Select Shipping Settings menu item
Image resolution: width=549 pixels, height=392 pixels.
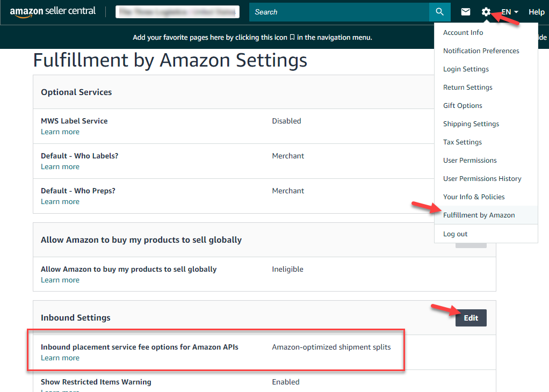(x=471, y=124)
